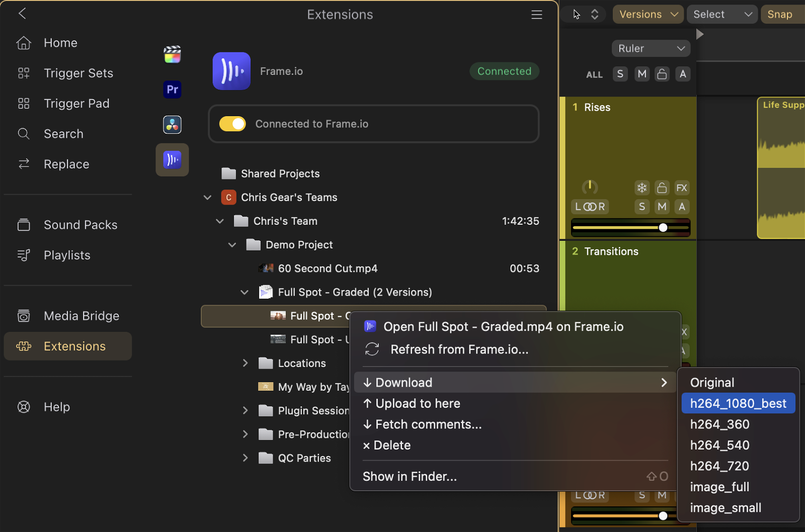Choose Fetch comments
Screen dimensions: 805x532
(x=515, y=424)
